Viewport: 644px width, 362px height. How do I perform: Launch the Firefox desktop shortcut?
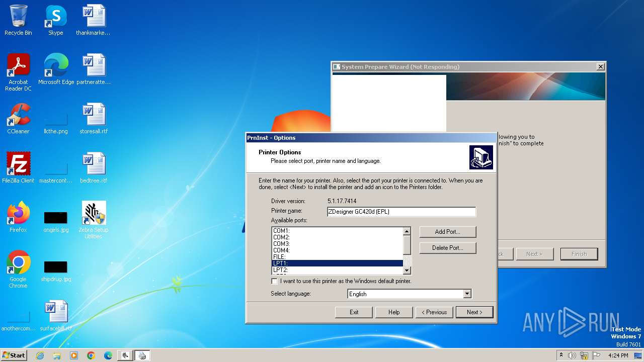coord(18,217)
